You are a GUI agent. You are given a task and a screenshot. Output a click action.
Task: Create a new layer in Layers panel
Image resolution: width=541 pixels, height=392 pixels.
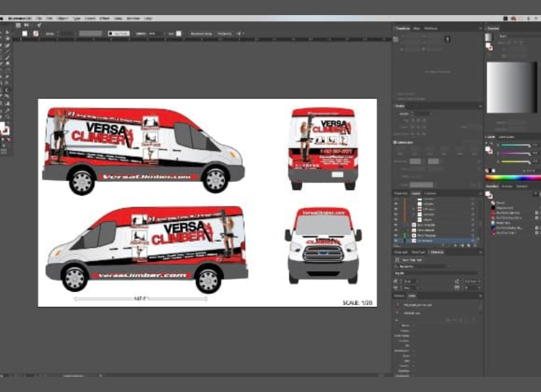coord(468,246)
